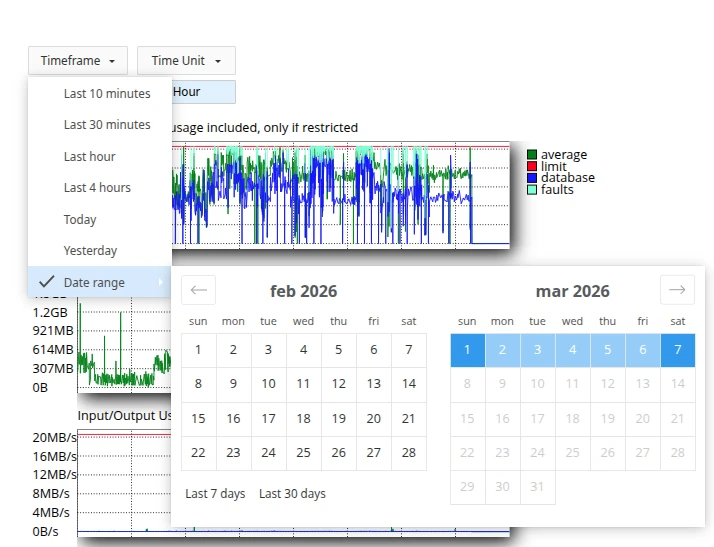
Task: Click the blue database legend swatch
Action: [x=532, y=178]
